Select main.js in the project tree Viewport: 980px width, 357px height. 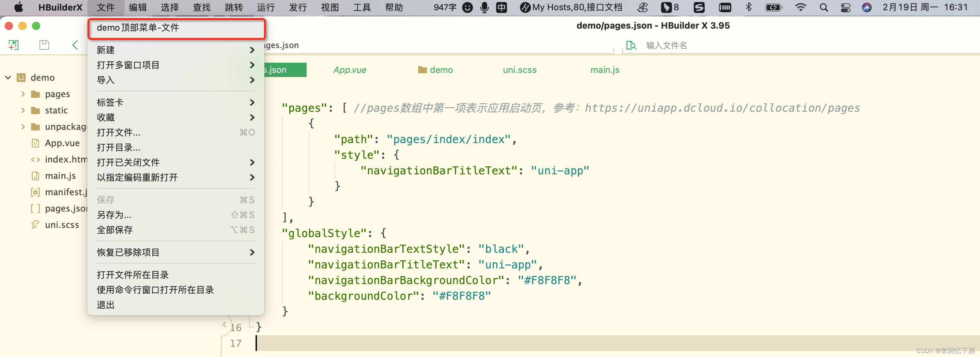60,176
